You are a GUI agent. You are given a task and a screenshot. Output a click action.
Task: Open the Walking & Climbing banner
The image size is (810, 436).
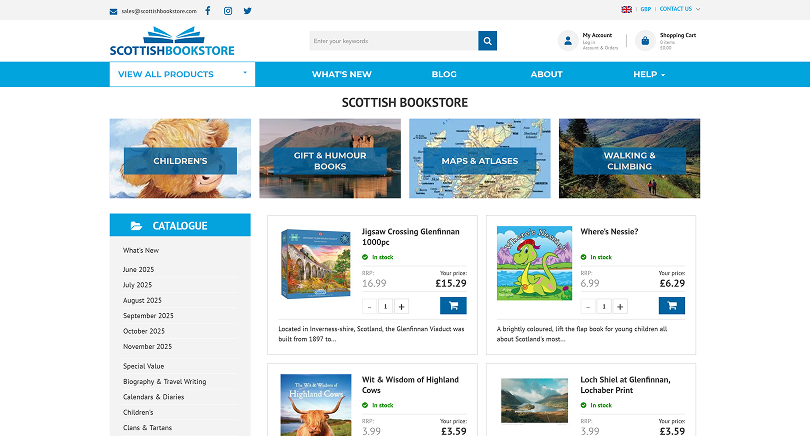[x=629, y=160]
